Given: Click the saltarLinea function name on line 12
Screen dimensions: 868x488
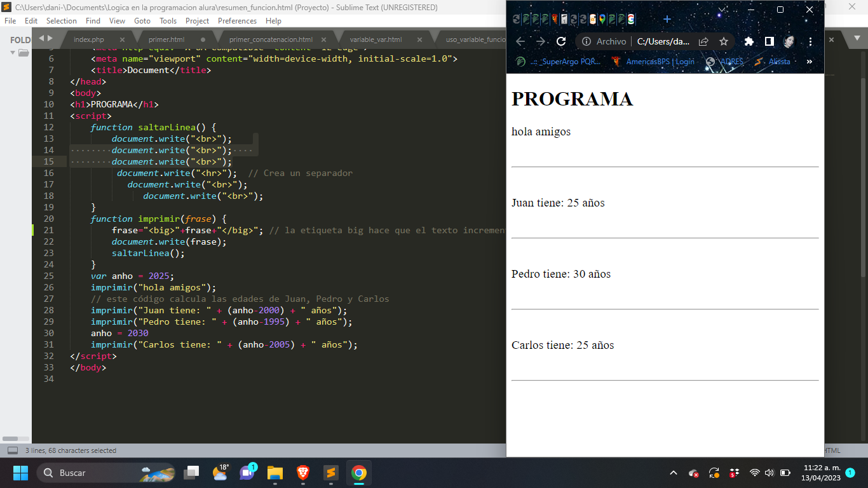Looking at the screenshot, I should coord(166,127).
